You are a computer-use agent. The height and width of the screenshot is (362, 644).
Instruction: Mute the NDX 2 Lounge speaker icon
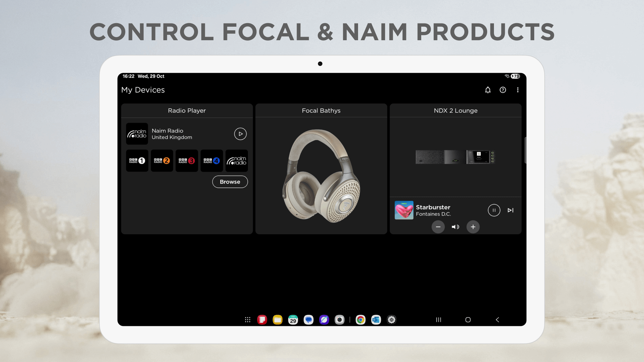[455, 227]
